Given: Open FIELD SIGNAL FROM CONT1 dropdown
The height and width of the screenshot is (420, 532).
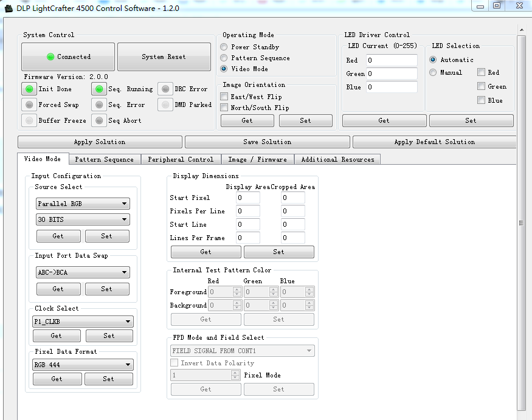Looking at the screenshot, I should click(x=242, y=351).
